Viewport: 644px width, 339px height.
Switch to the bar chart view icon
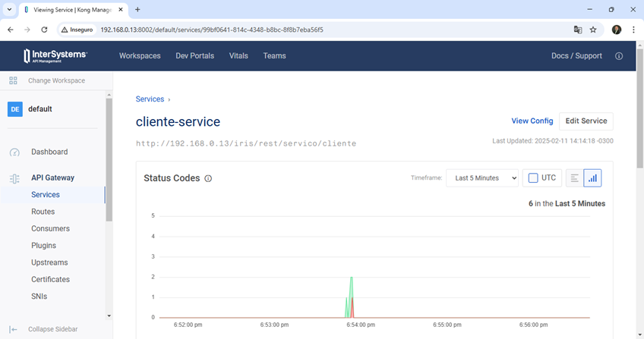tap(592, 178)
